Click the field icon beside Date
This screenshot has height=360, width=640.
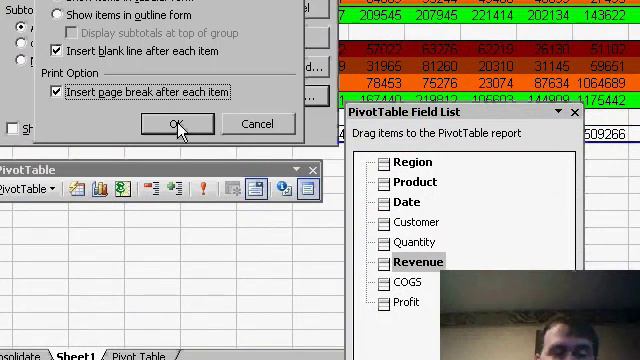tap(384, 204)
